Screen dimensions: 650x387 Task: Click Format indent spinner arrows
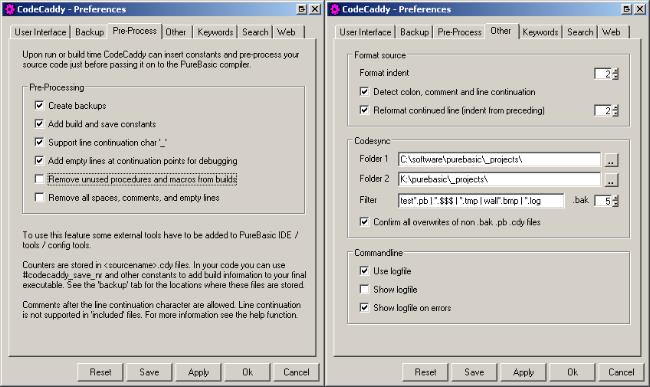(616, 74)
